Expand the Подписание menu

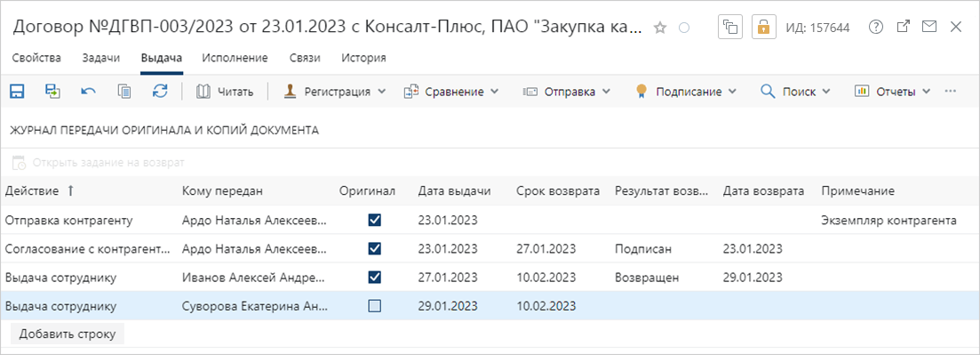click(686, 92)
